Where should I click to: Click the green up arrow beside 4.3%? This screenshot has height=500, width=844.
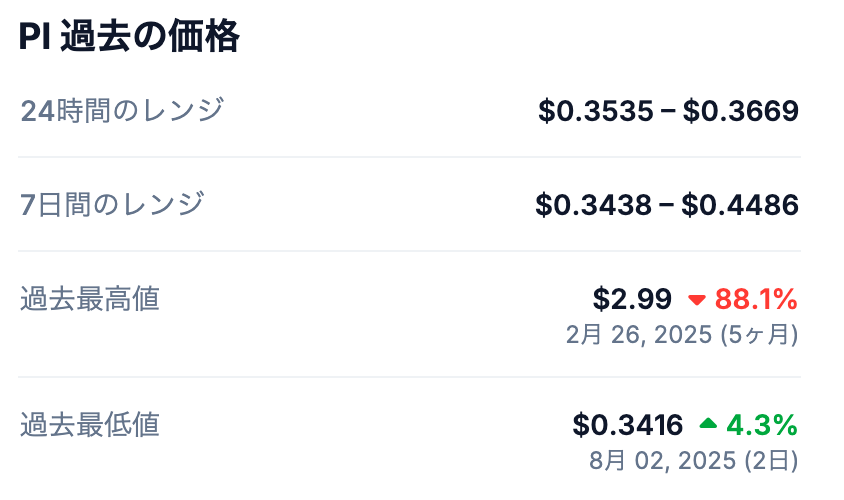(x=708, y=424)
